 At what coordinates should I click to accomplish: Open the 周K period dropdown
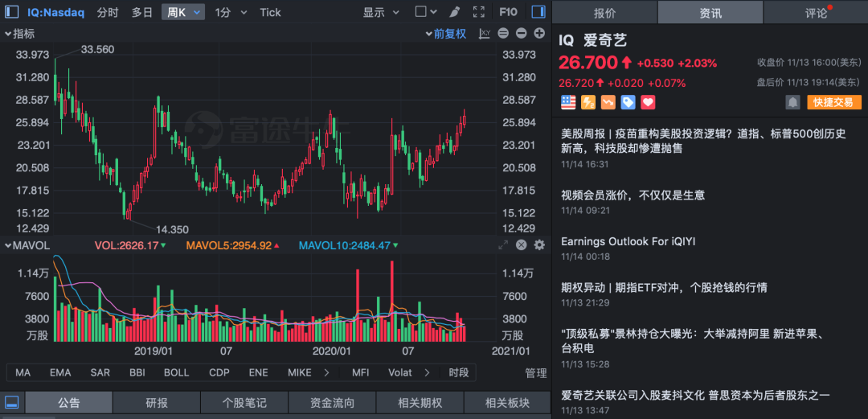pos(183,12)
